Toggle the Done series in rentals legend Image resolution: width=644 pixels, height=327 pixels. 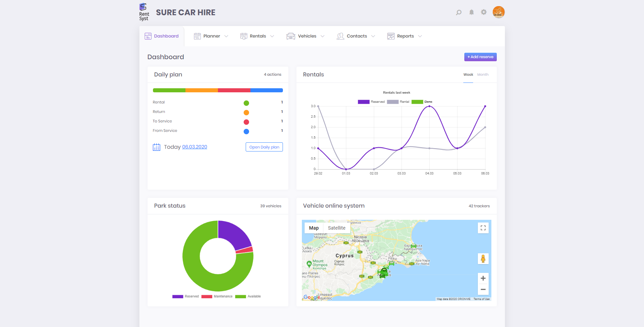coord(427,101)
